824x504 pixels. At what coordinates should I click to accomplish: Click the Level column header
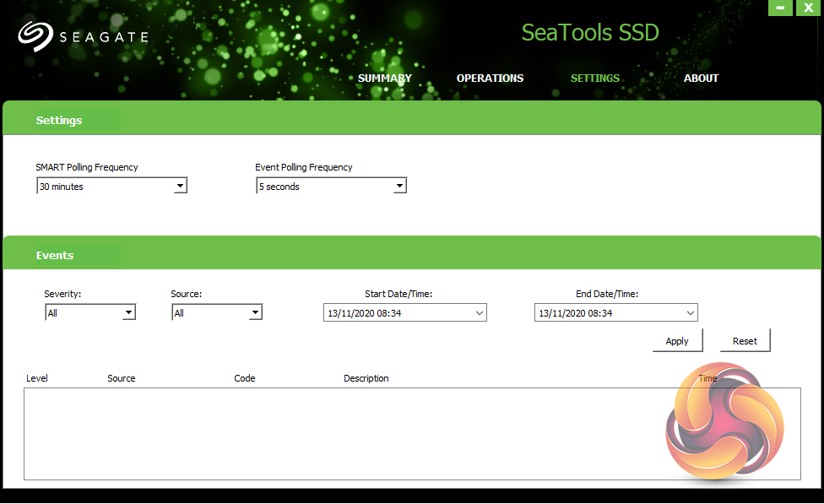[37, 378]
